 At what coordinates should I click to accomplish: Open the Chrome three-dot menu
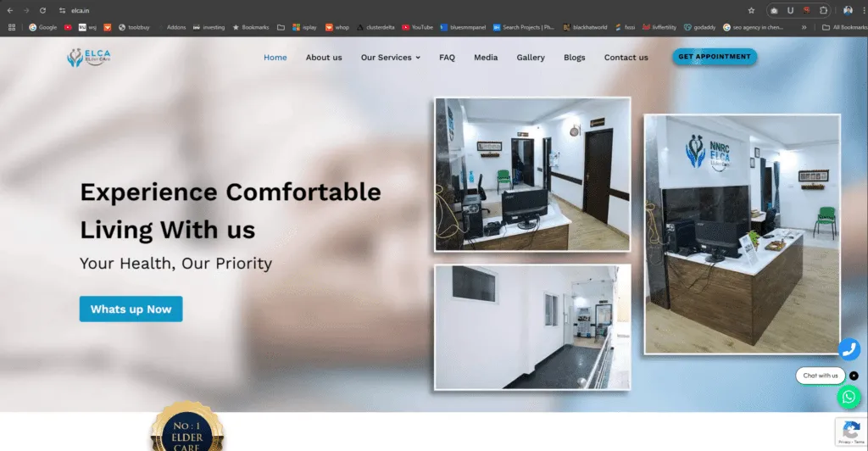(864, 10)
